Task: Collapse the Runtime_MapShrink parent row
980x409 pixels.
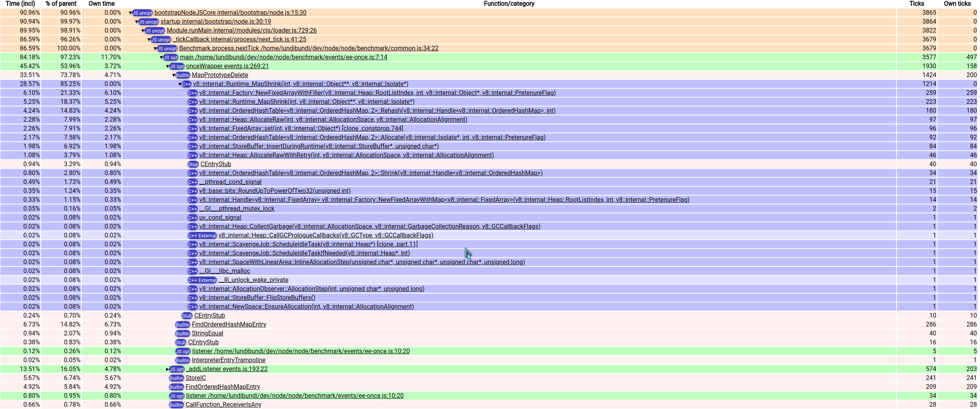Action: (180, 84)
